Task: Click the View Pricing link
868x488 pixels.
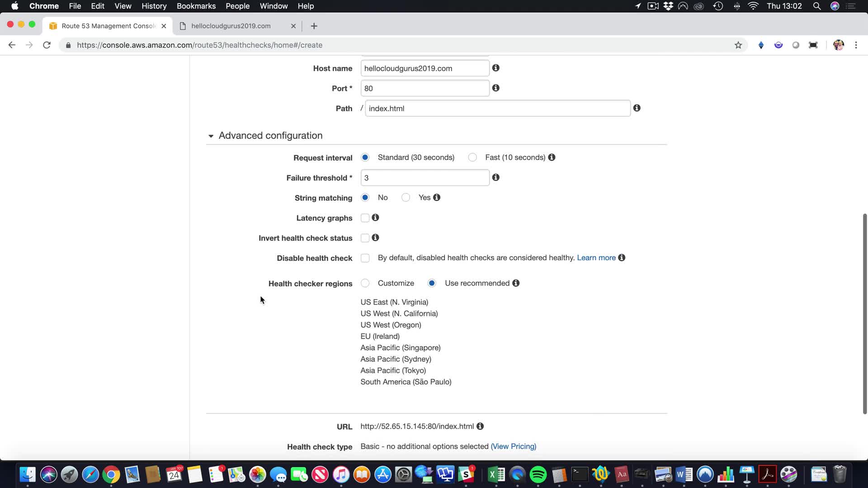Action: tap(513, 446)
